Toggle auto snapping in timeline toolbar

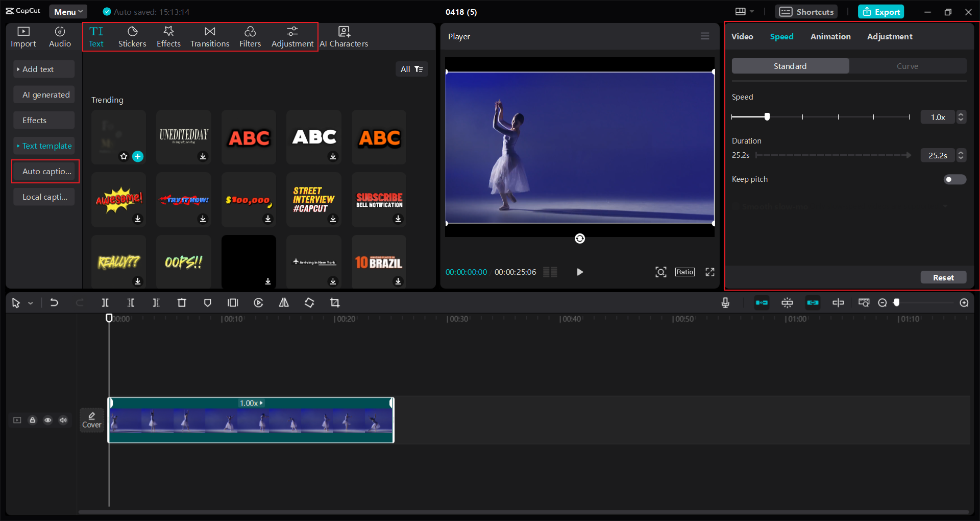point(787,303)
